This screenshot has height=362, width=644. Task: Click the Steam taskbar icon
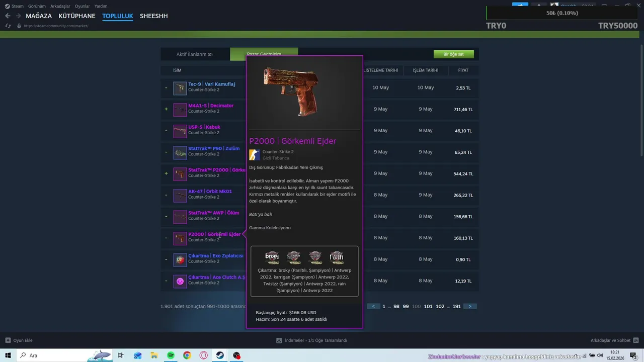pyautogui.click(x=220, y=355)
